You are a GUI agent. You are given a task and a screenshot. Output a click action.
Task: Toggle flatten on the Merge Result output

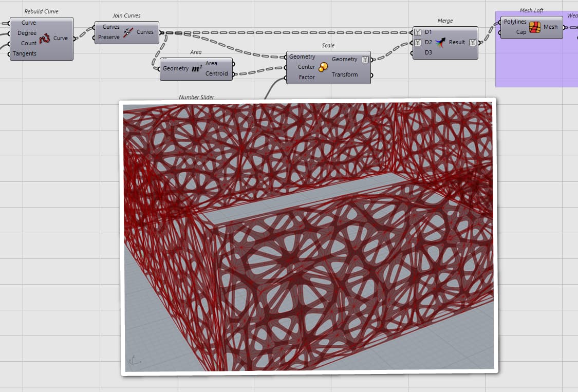(472, 42)
